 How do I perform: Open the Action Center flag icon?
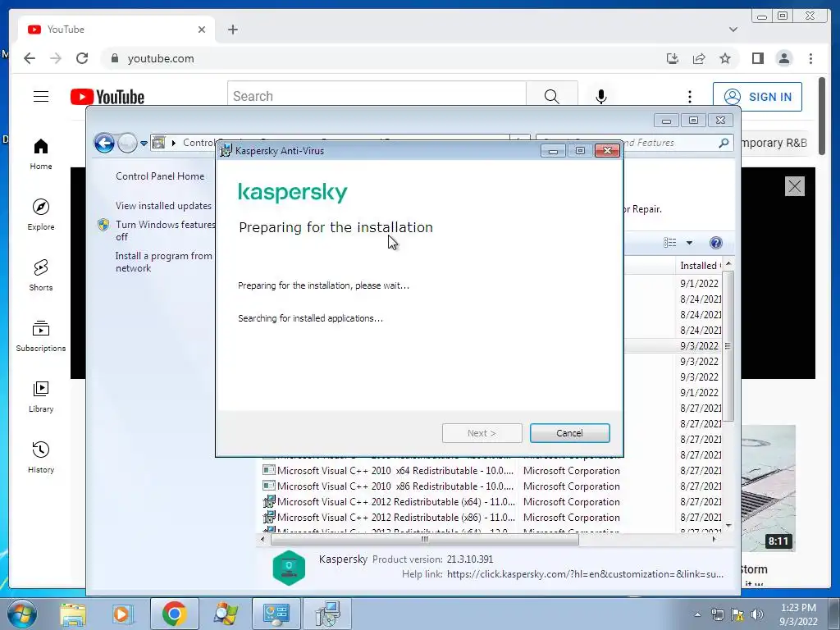pos(737,614)
